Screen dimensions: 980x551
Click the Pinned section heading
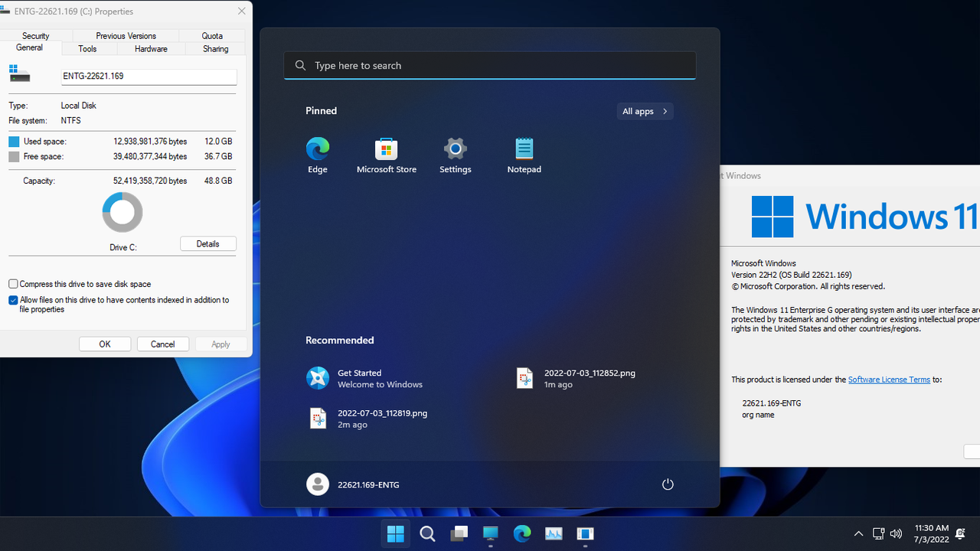[x=322, y=111]
